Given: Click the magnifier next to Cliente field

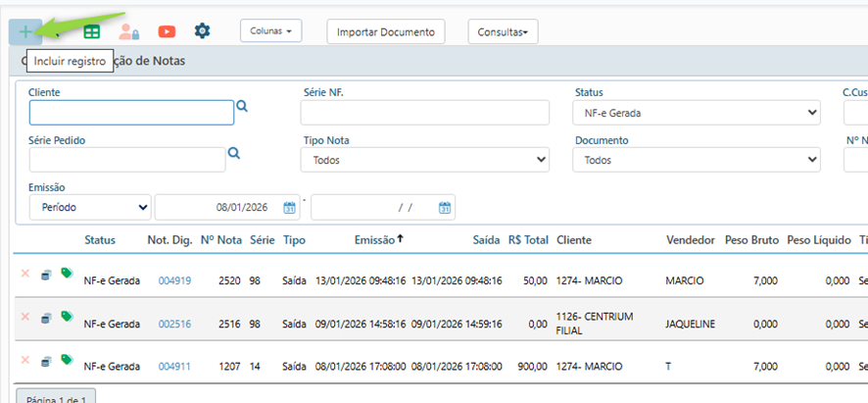Looking at the screenshot, I should 242,106.
